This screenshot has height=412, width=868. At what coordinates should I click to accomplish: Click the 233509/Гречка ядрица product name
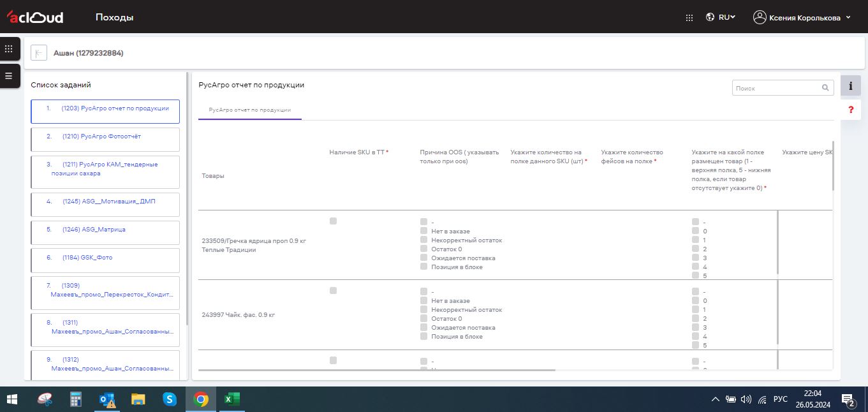(x=254, y=245)
